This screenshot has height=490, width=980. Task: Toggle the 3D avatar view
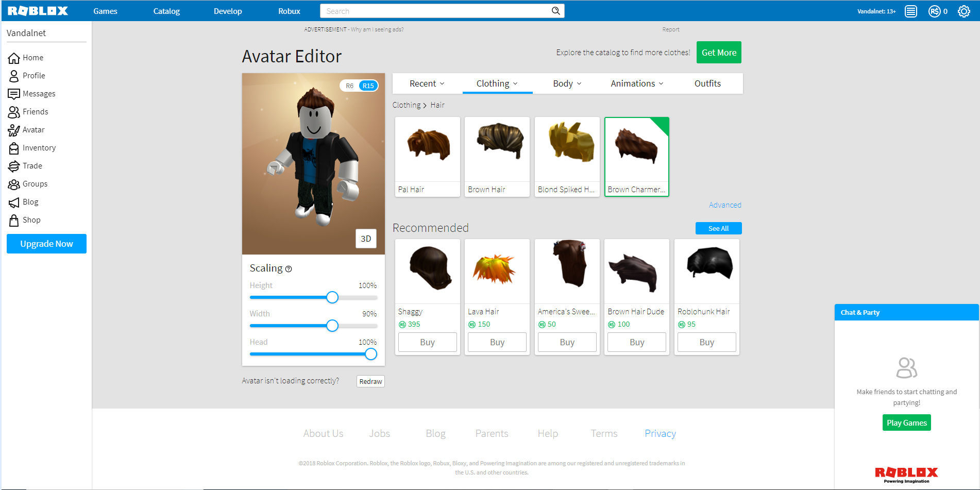pos(365,239)
